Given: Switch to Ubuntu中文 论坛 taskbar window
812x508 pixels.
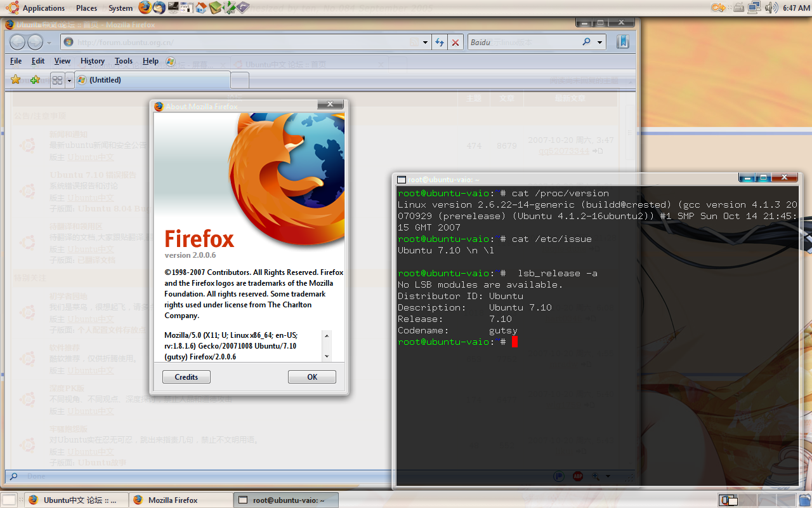Looking at the screenshot, I should pyautogui.click(x=76, y=500).
